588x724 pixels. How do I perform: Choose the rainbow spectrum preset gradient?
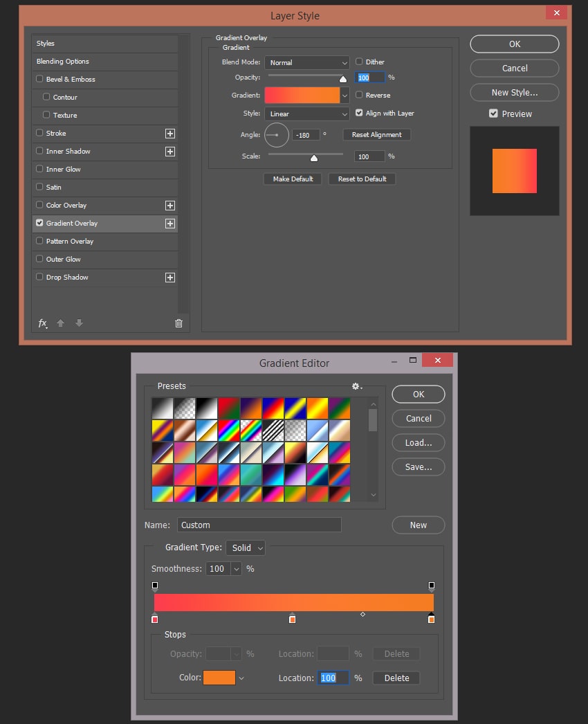pyautogui.click(x=229, y=431)
